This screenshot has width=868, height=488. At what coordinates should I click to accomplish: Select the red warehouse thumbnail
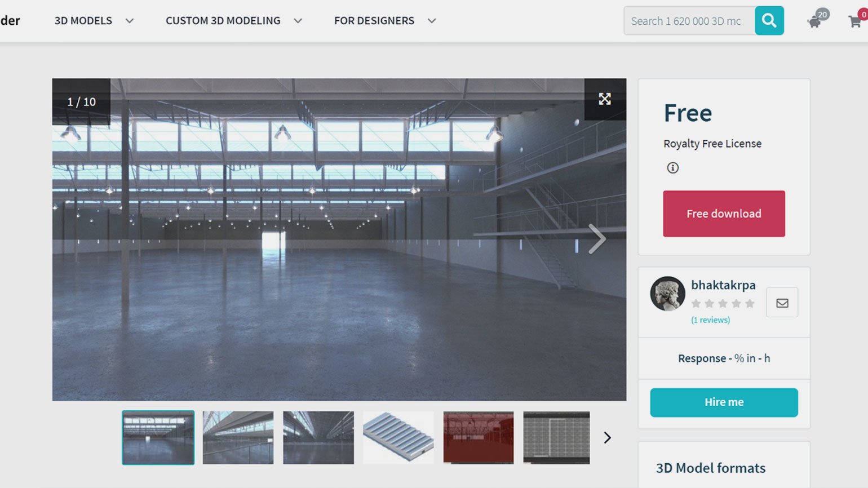[x=479, y=438]
